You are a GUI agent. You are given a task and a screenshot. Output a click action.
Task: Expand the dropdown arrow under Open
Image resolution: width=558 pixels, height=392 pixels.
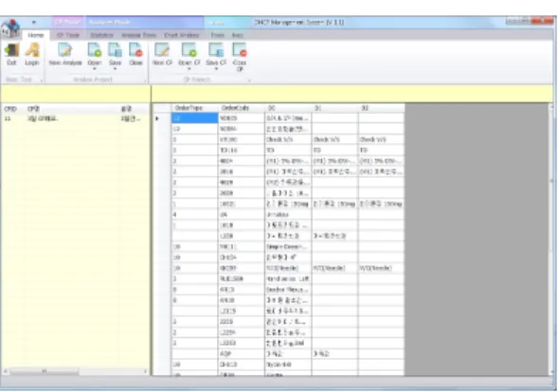[95, 69]
